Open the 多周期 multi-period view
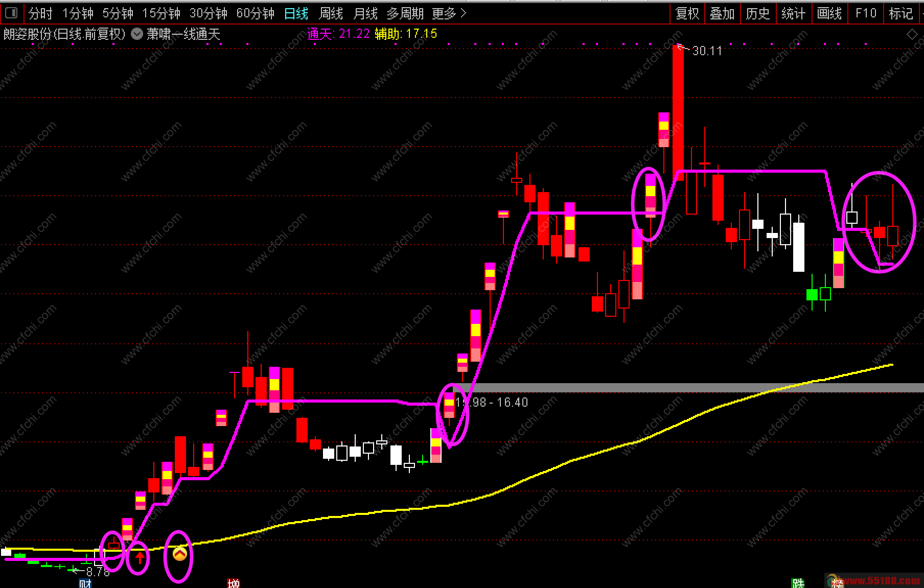The height and width of the screenshot is (588, 924). tap(405, 13)
